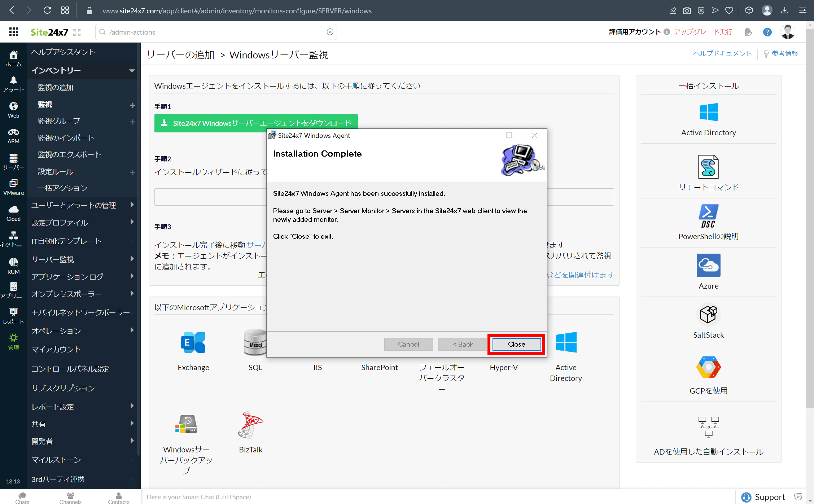
Task: Clear the admin-actions search field
Action: click(330, 32)
